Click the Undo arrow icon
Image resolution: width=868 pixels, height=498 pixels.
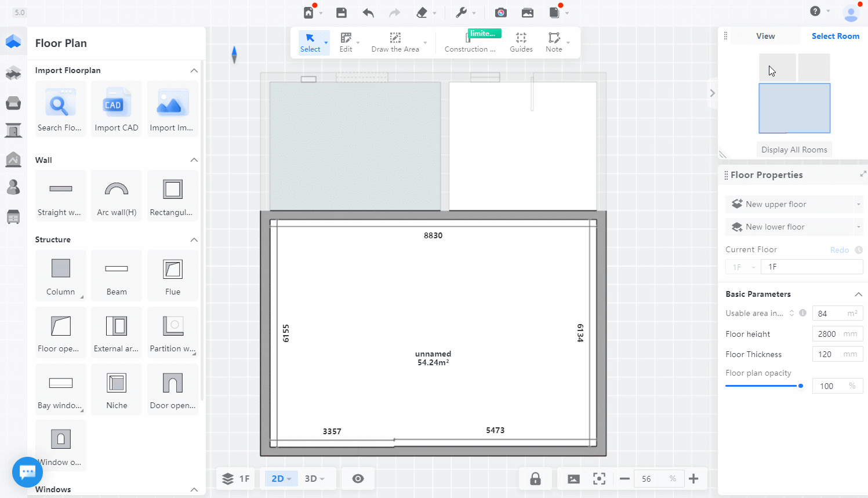click(x=368, y=13)
